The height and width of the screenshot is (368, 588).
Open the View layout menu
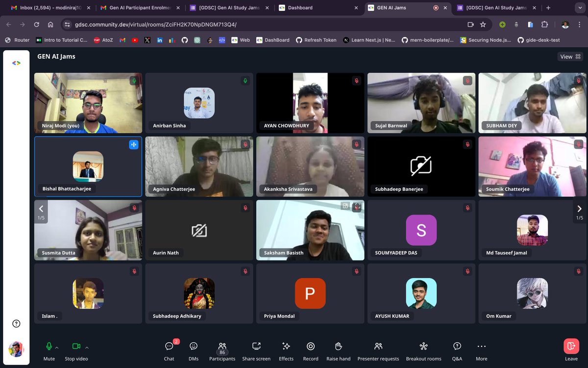[x=570, y=56]
